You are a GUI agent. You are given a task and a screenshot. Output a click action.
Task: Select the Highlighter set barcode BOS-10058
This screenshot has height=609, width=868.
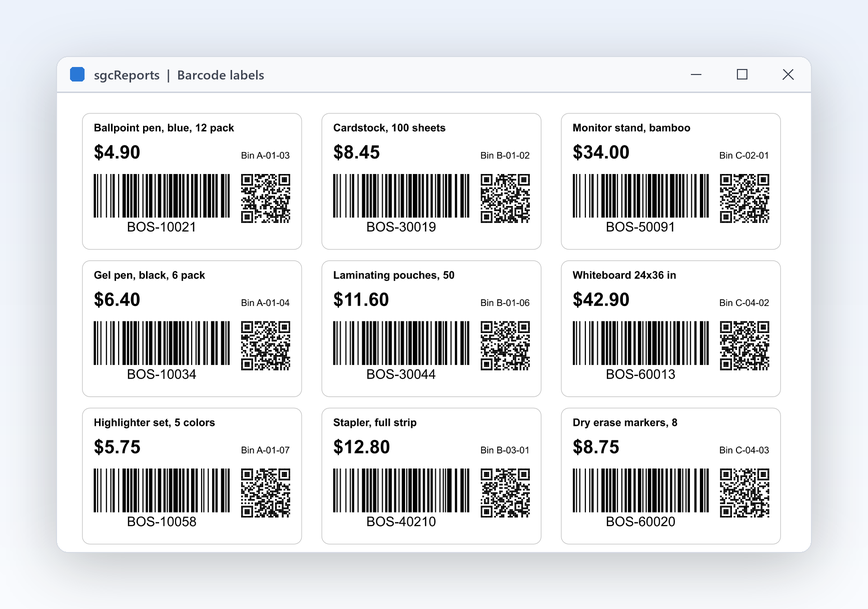(162, 491)
